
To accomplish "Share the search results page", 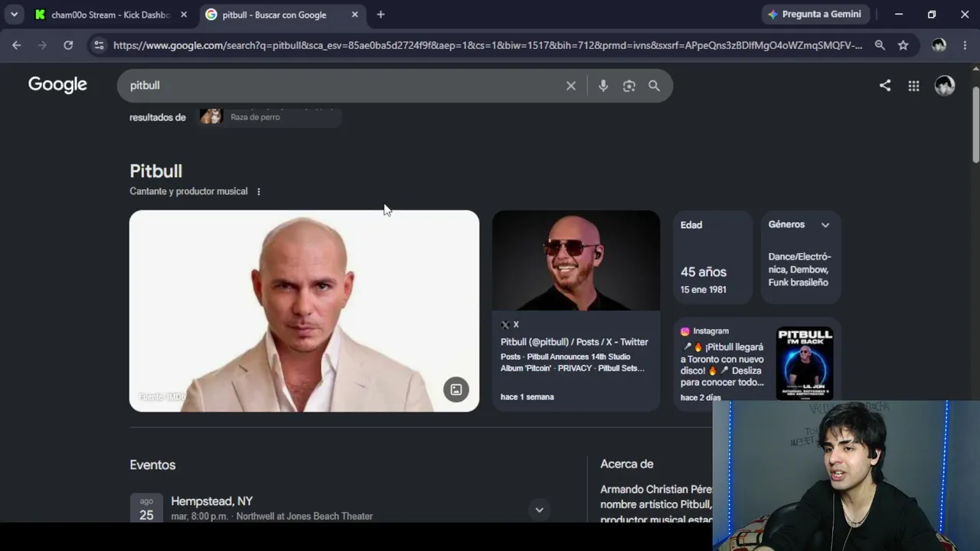I will click(885, 86).
